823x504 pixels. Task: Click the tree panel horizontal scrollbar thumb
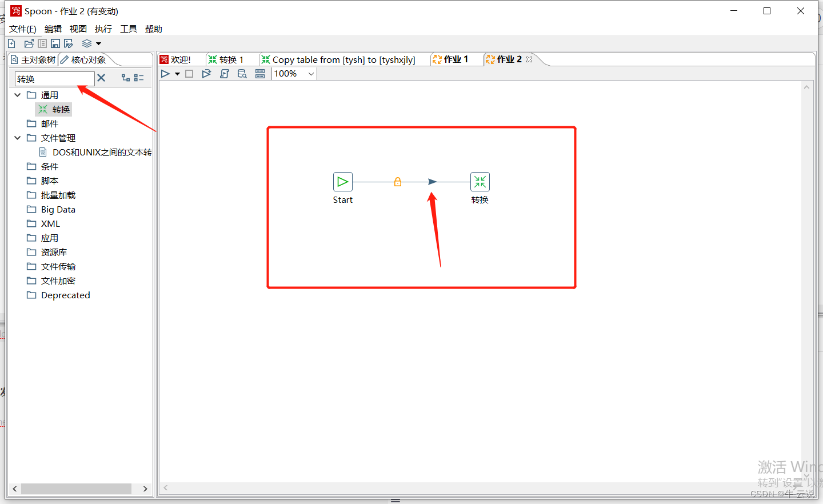coord(77,489)
